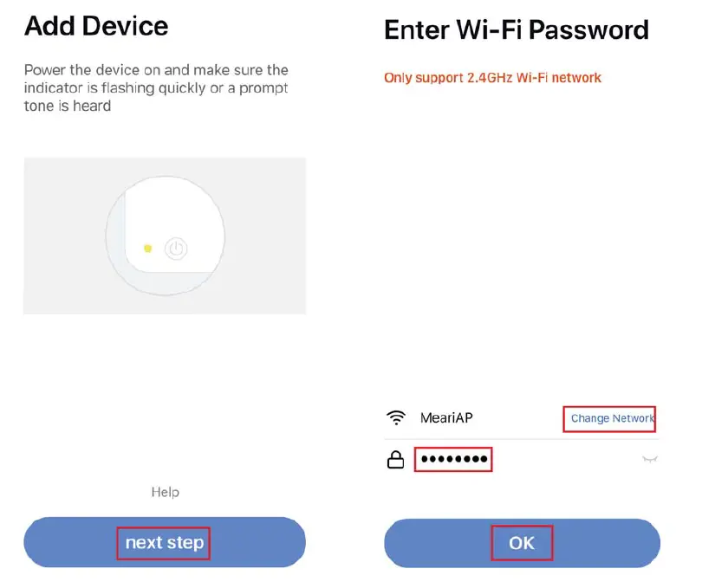This screenshot has height=588, width=715.
Task: Click the white device body in the illustration
Action: [165, 216]
